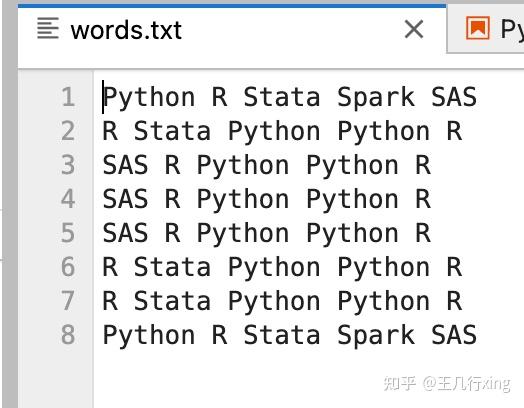
Task: Click the last R on line 5
Action: [x=423, y=233]
